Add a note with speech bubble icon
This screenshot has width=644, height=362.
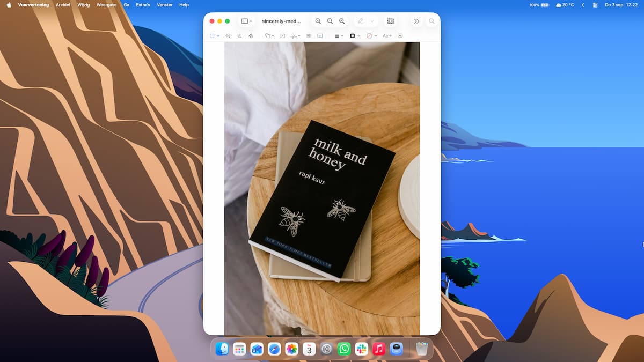400,36
